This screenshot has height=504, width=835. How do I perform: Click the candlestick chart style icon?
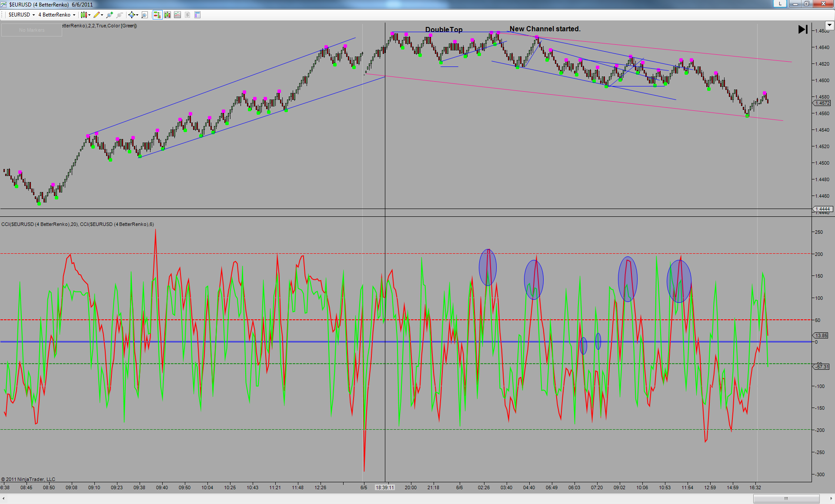[x=83, y=15]
